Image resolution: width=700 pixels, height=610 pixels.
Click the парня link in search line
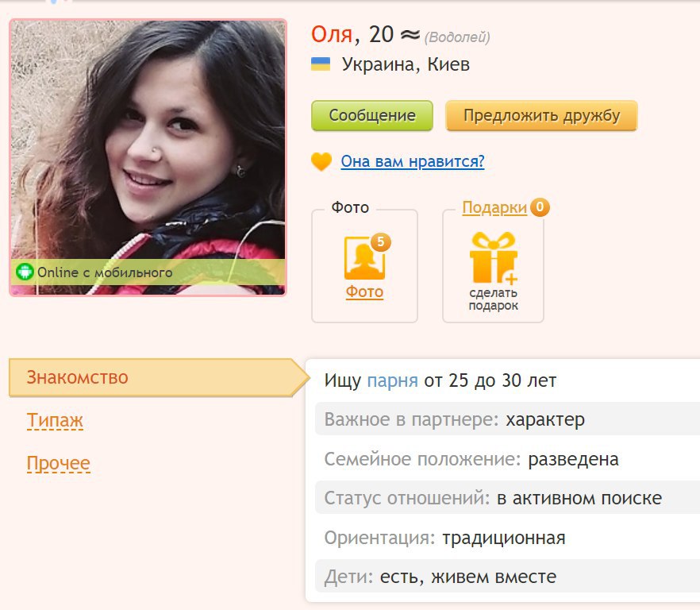(x=392, y=380)
